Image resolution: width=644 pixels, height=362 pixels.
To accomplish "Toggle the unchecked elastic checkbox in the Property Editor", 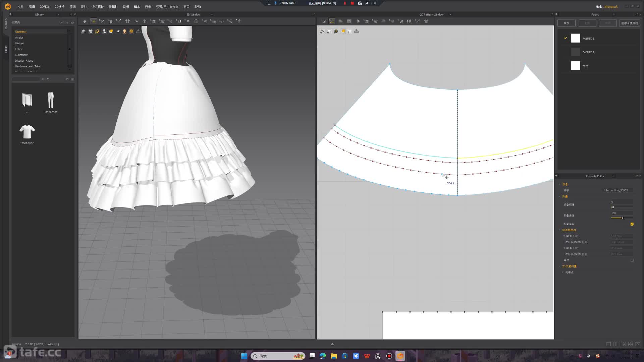I will click(x=632, y=260).
